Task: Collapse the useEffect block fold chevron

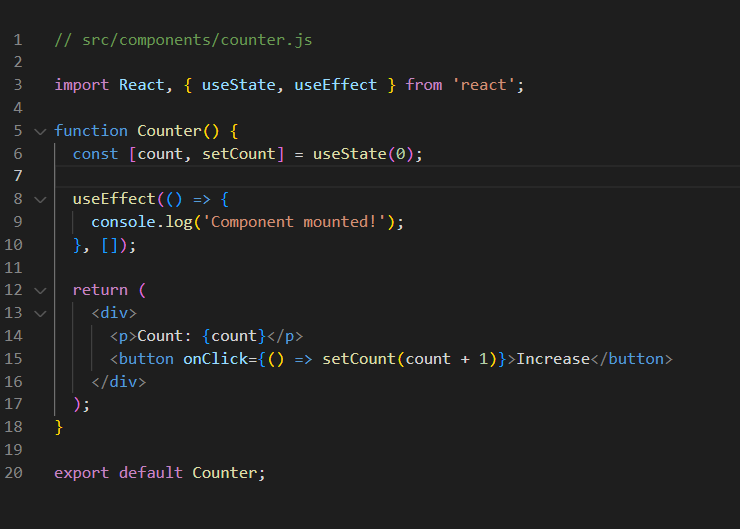Action: 41,200
